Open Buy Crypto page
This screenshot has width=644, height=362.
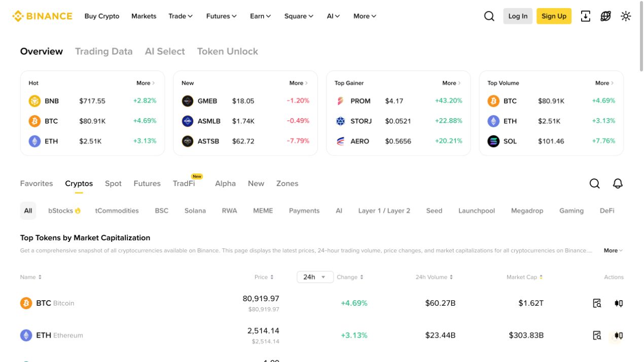tap(102, 16)
